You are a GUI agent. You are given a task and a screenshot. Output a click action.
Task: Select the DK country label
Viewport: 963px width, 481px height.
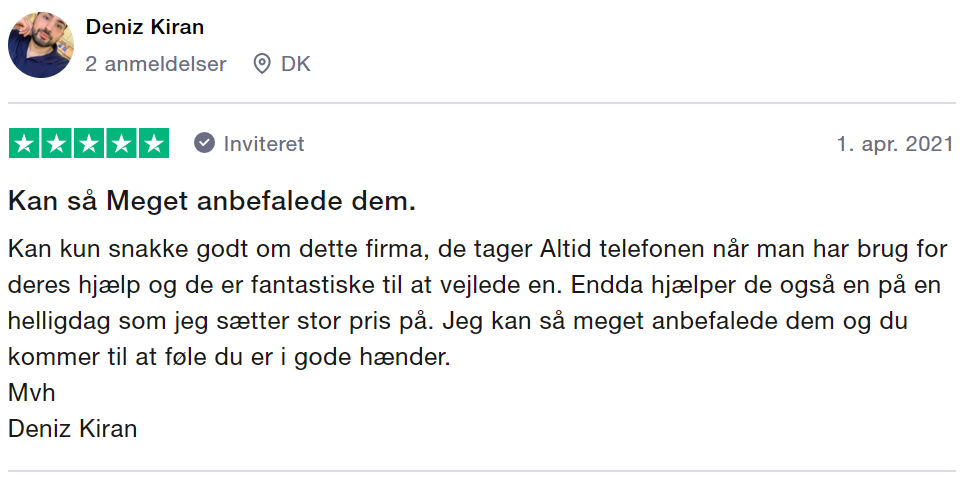coord(296,64)
